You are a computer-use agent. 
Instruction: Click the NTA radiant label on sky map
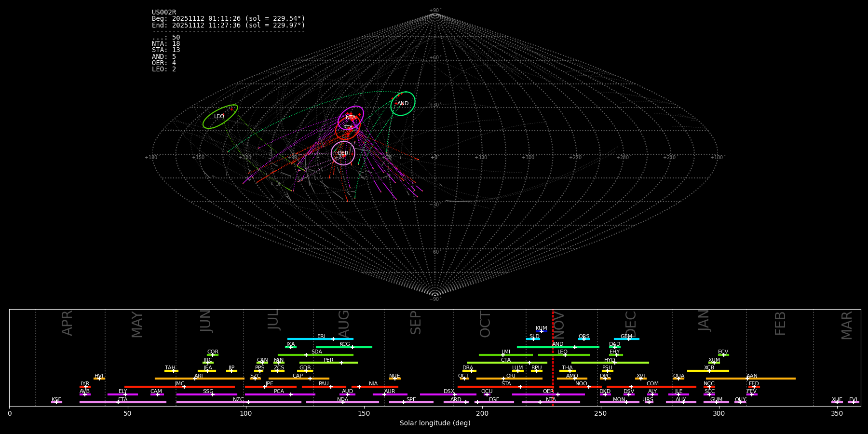pyautogui.click(x=351, y=118)
